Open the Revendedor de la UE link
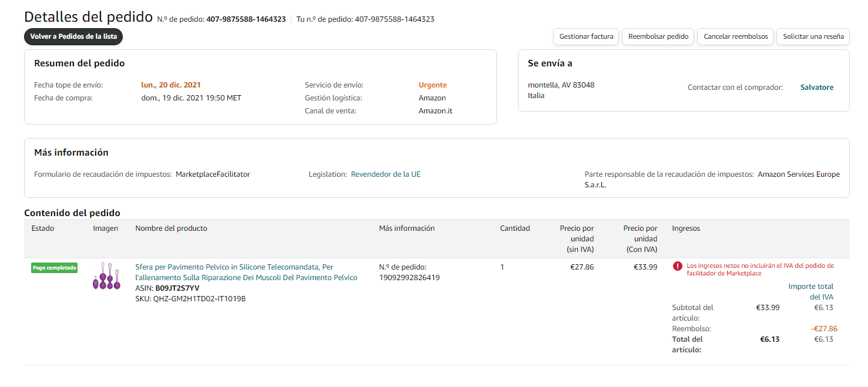 [x=385, y=174]
